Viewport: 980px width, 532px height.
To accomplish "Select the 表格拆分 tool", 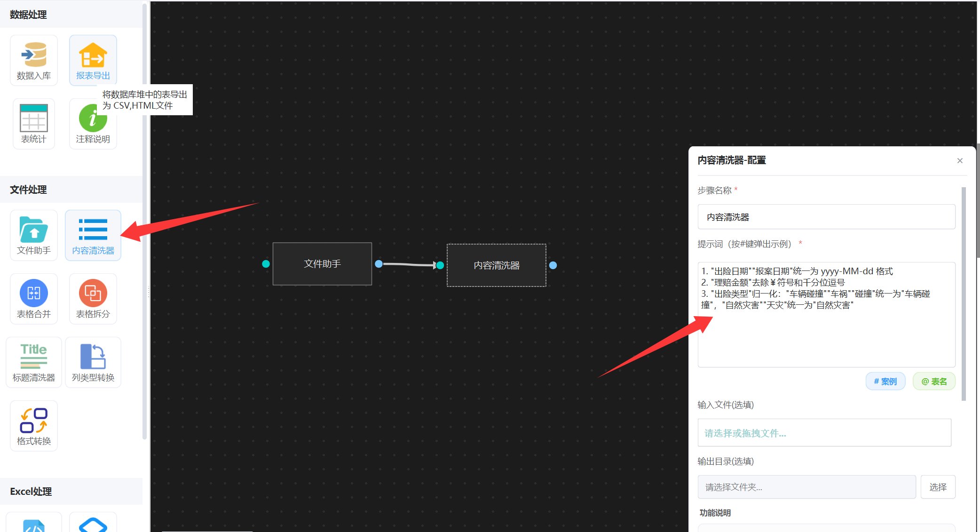I will click(x=93, y=299).
